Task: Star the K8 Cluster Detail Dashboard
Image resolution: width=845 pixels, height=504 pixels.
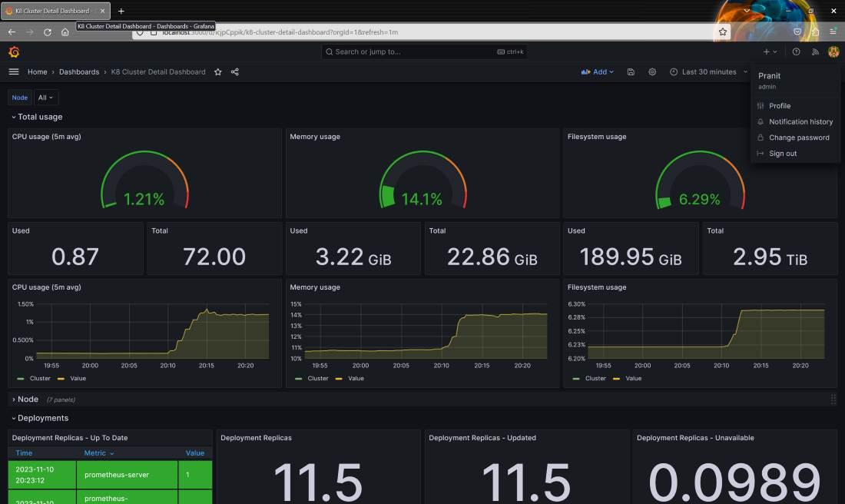Action: click(218, 72)
